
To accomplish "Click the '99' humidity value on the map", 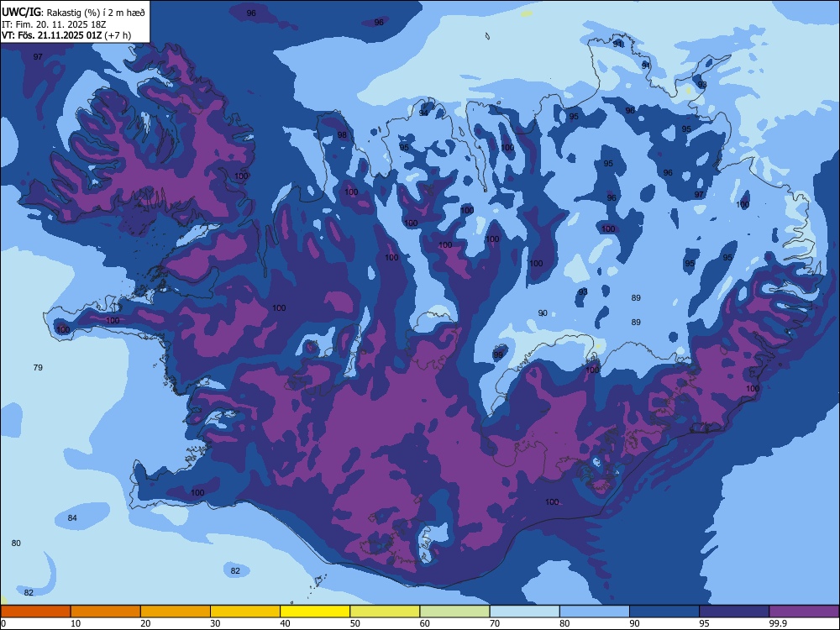I will click(x=498, y=355).
